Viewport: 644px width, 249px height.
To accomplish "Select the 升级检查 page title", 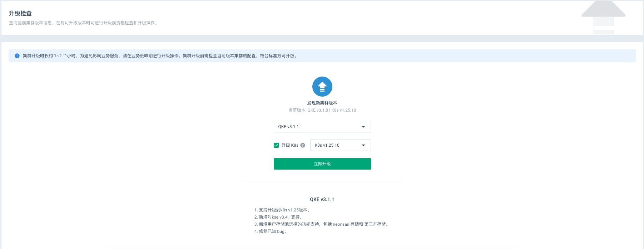I will tap(20, 13).
